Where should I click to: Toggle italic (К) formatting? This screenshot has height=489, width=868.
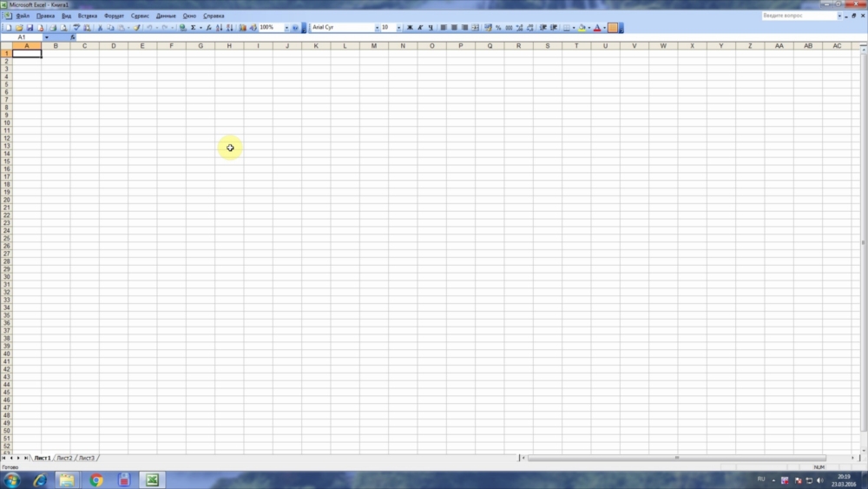tap(420, 28)
